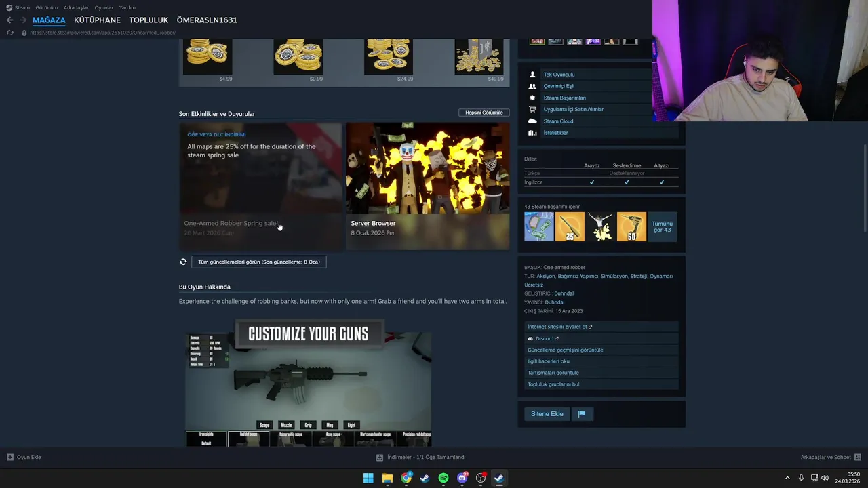Click the Çevrimiçi Eşli feature link
The height and width of the screenshot is (488, 868).
(559, 86)
